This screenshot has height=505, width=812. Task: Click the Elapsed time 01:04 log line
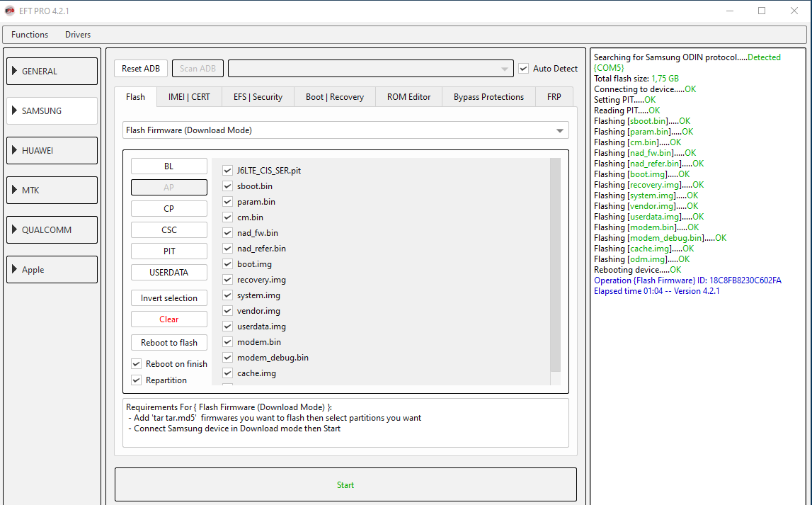click(657, 291)
